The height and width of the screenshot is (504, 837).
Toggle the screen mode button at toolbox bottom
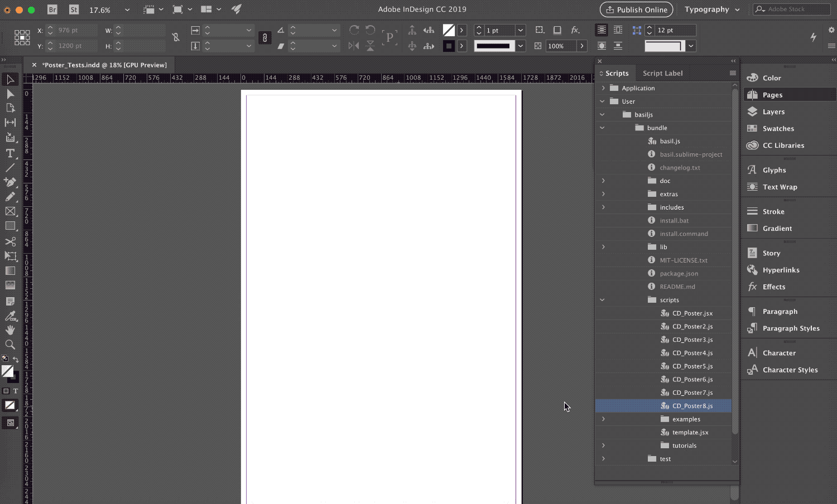10,423
